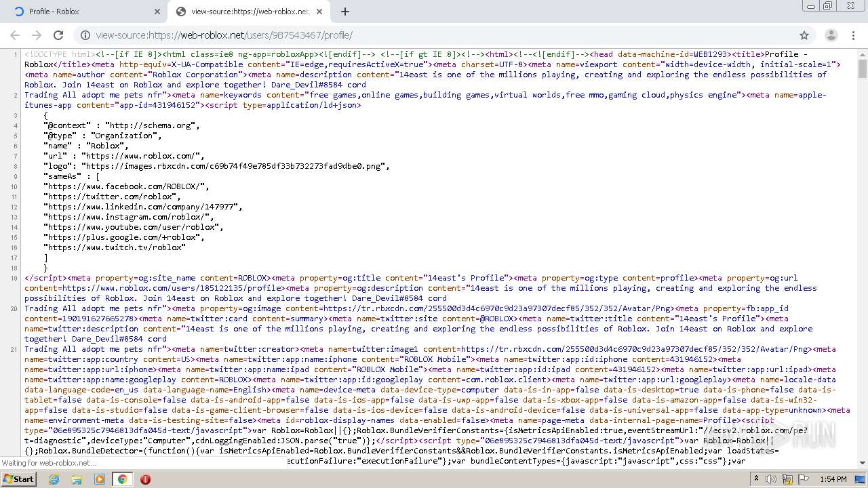868x488 pixels.
Task: Show hidden system tray icons
Action: point(757,479)
